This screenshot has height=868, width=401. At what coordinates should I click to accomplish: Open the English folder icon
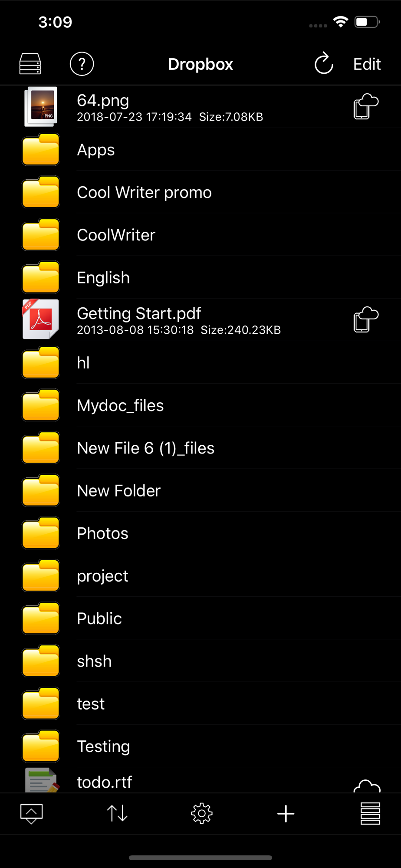[41, 277]
